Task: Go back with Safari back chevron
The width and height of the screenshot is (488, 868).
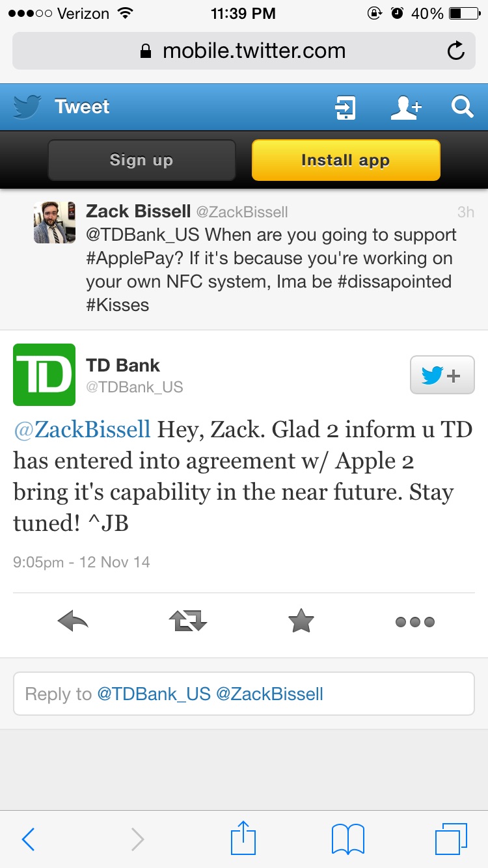Action: pos(28,839)
